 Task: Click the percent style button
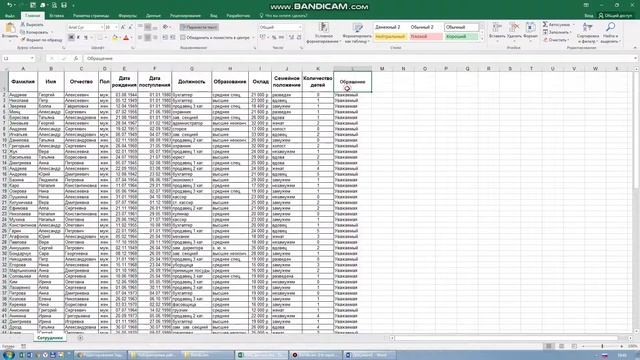pyautogui.click(x=274, y=38)
